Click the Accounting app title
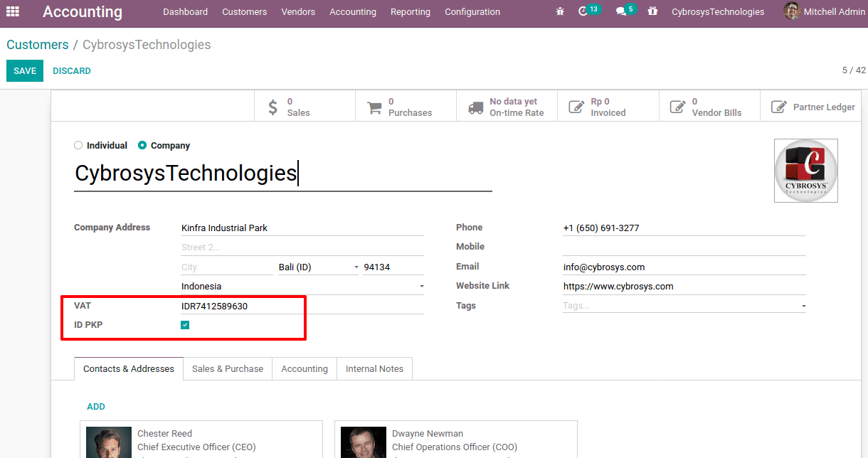 [x=83, y=12]
